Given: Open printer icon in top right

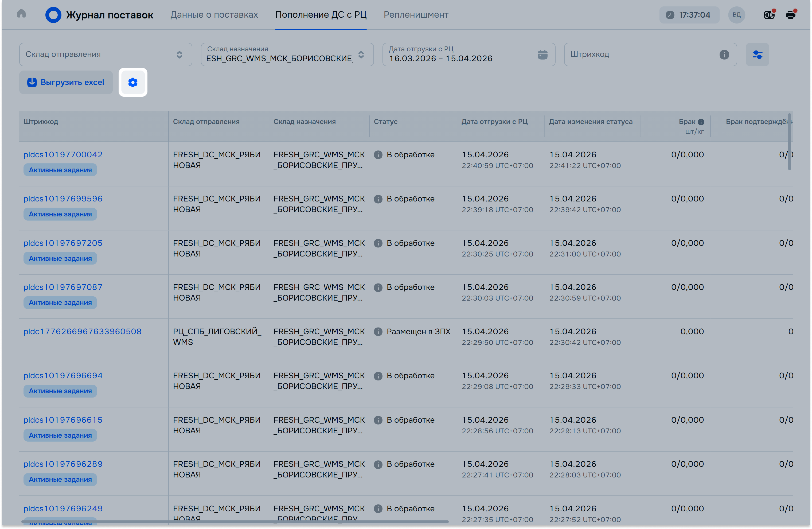Looking at the screenshot, I should coord(791,15).
